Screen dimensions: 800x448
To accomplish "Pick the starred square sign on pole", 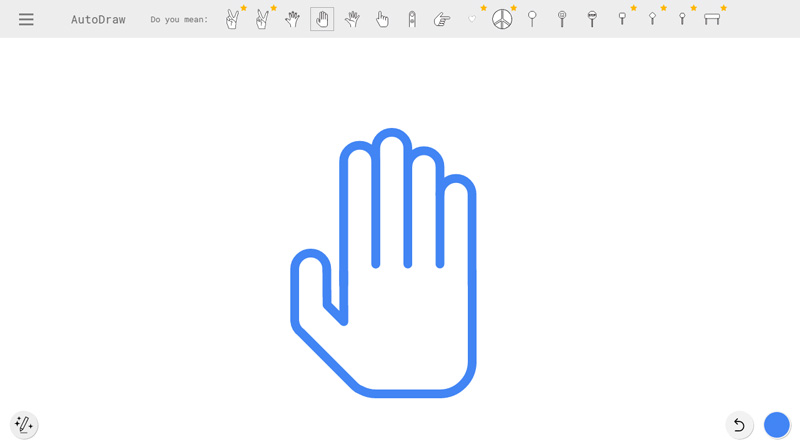I will click(x=622, y=19).
